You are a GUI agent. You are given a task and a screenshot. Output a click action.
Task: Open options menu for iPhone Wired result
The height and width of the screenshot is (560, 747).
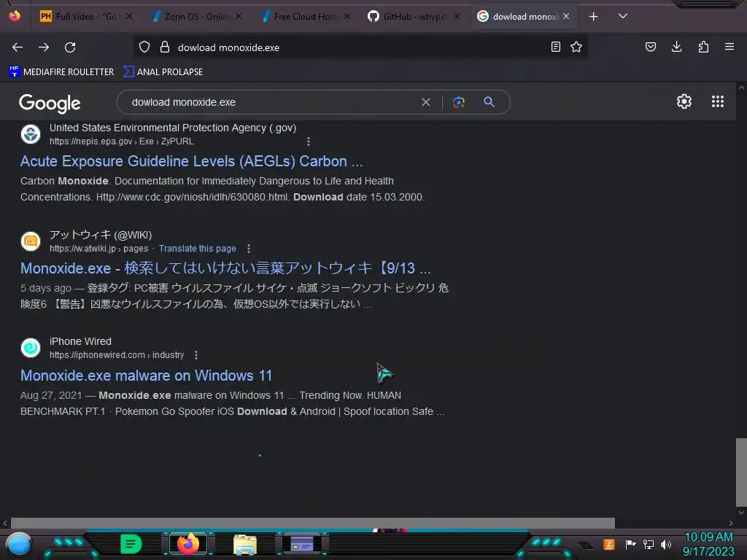(196, 355)
